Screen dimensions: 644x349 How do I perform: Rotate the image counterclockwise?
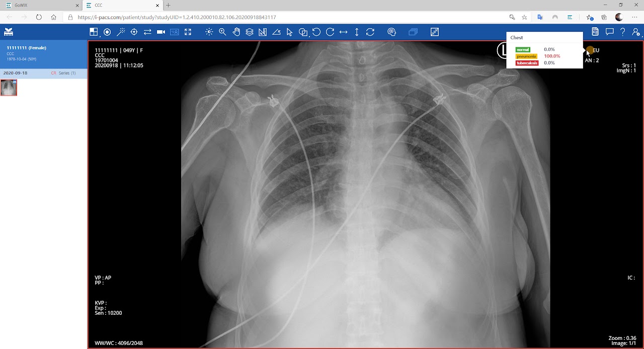(316, 32)
